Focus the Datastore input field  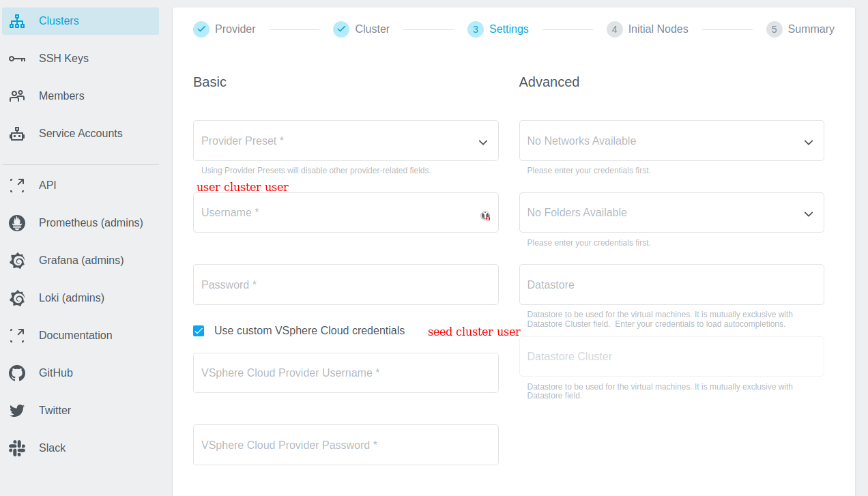tap(671, 284)
